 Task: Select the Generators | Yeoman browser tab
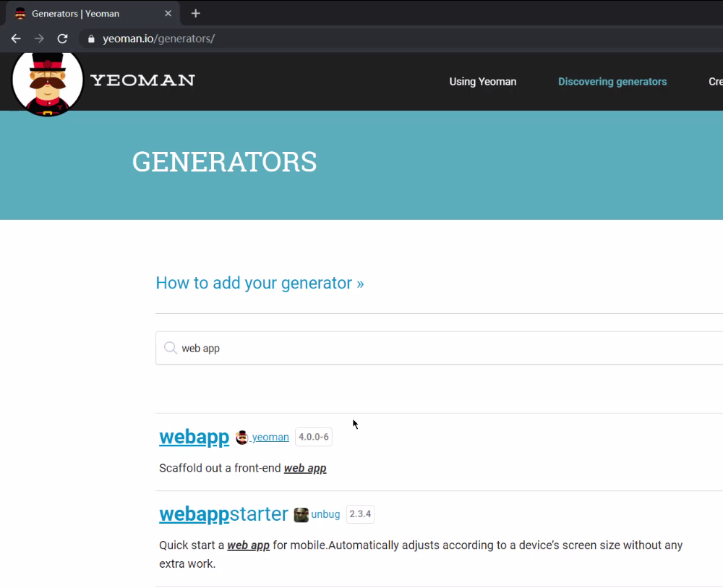tap(93, 13)
